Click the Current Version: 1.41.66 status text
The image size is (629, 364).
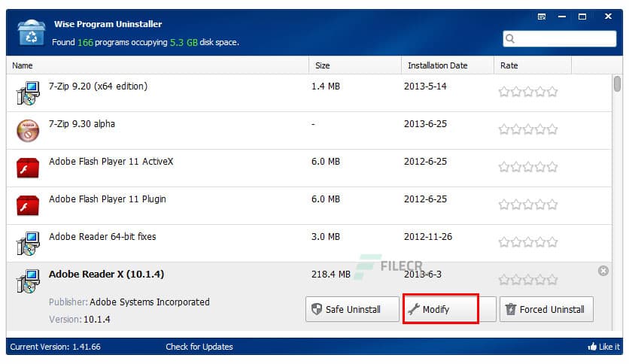click(x=56, y=347)
